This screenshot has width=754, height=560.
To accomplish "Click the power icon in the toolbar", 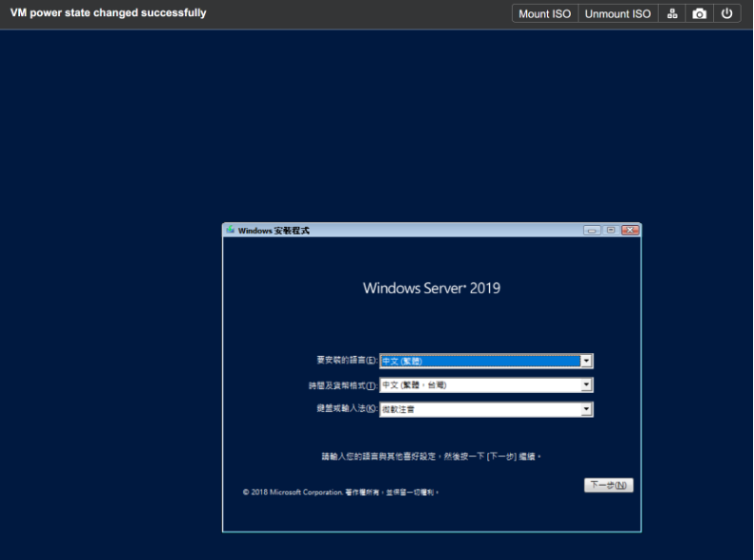I will pos(726,13).
